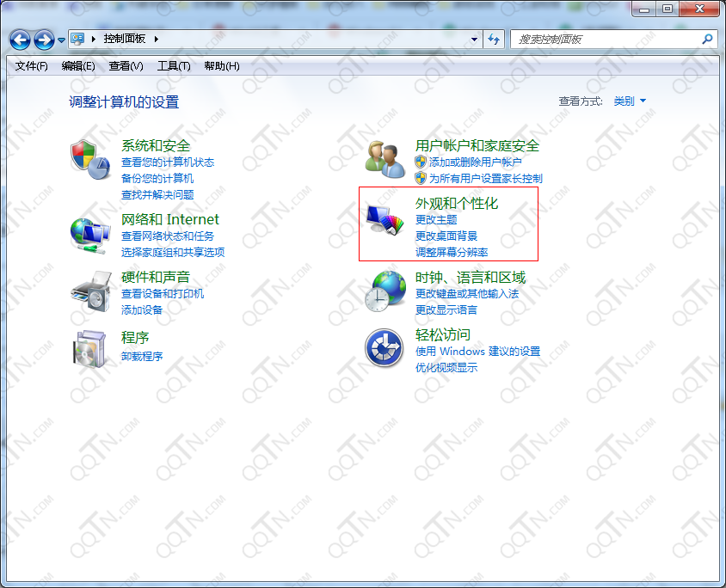
Task: Click the 卸载程序 link
Action: coord(142,356)
